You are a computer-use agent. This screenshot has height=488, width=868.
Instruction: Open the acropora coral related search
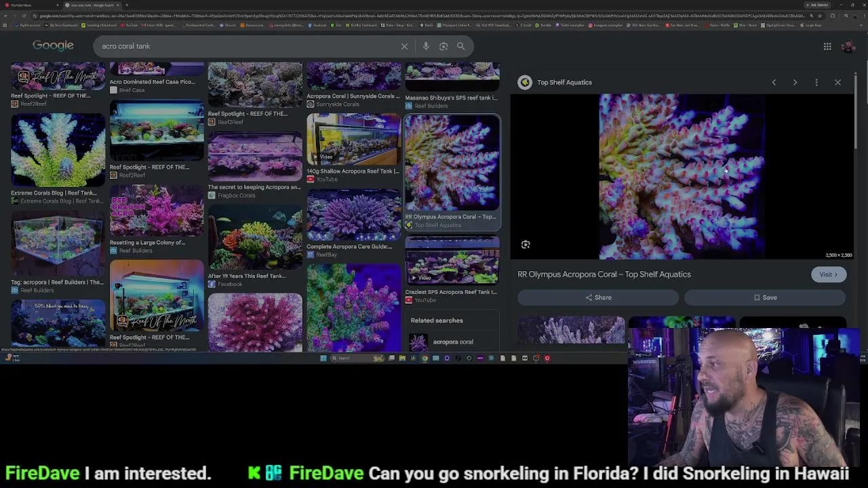coord(452,342)
